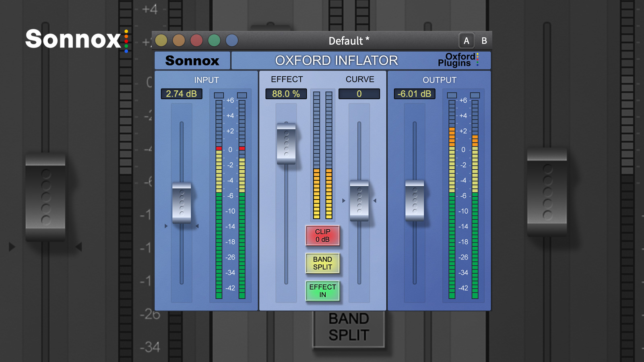
Task: Click right default marker arrow of CURVE fader
Action: click(375, 200)
